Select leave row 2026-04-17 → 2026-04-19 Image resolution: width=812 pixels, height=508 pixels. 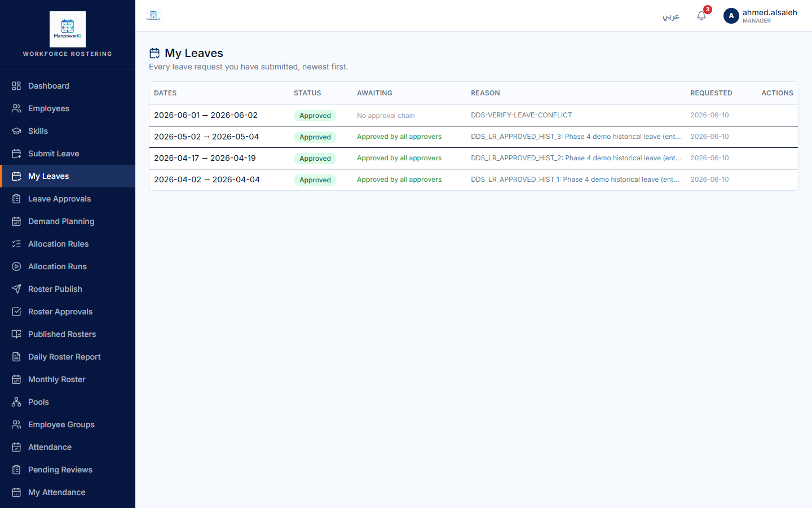coord(474,158)
